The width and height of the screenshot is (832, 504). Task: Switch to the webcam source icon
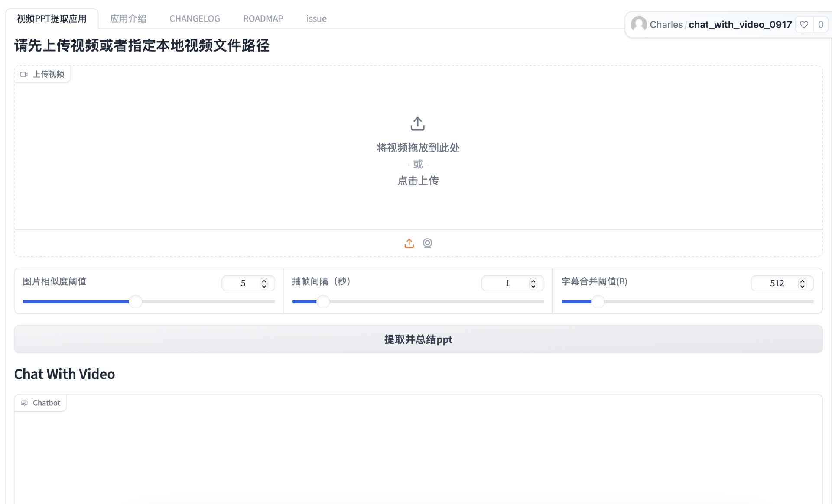tap(427, 243)
